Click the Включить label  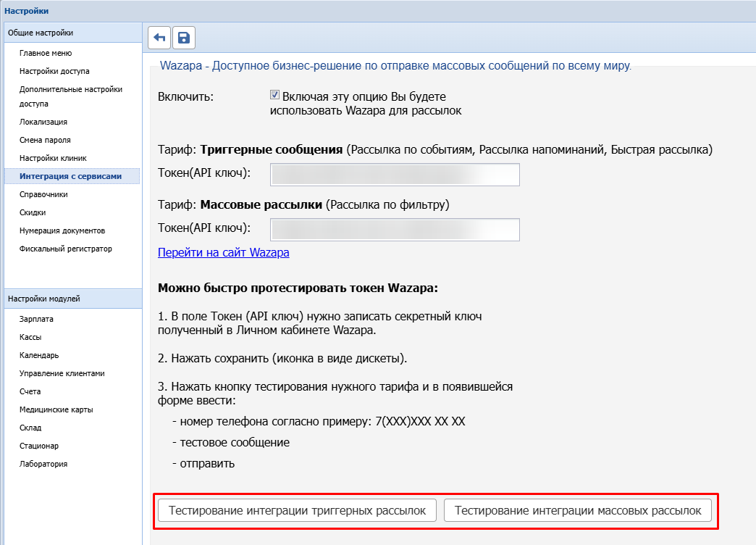pos(185,96)
